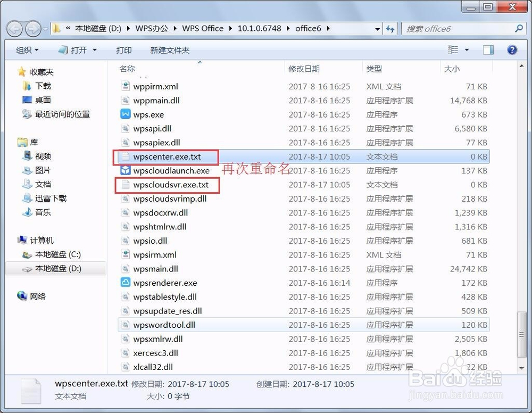Click the wps.exe application icon
This screenshot has height=413, width=532.
126,114
